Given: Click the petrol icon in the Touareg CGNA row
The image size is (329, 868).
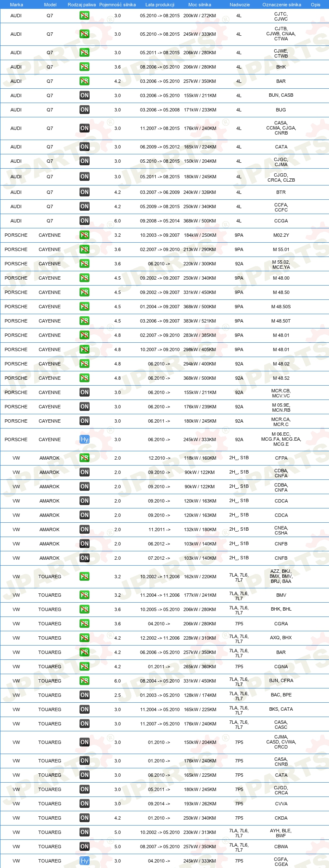Looking at the screenshot, I should pos(85,667).
